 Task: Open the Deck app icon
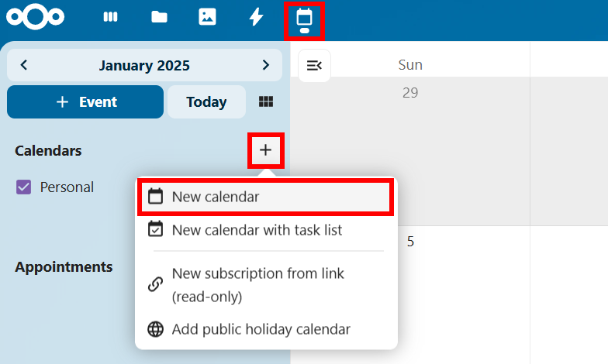[x=111, y=17]
